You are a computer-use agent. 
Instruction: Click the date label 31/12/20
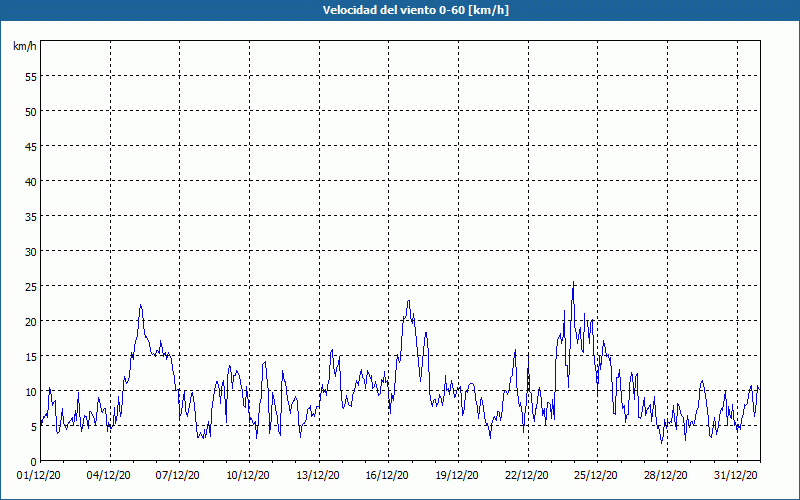735,476
